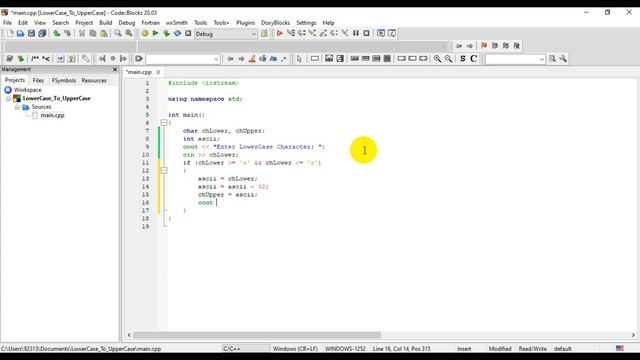Image resolution: width=640 pixels, height=360 pixels.
Task: Click line 16 with cout in the editor
Action: tap(205, 203)
